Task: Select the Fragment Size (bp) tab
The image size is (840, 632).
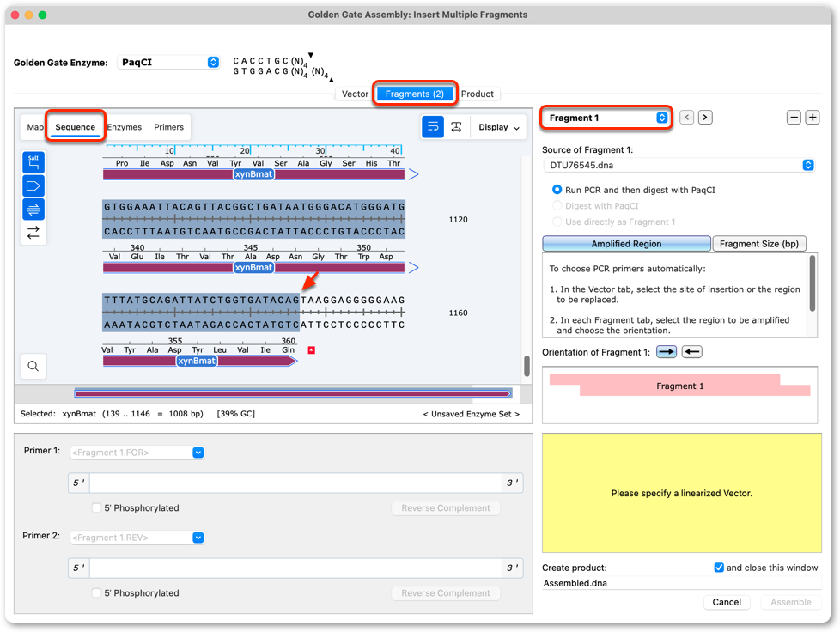Action: tap(759, 244)
